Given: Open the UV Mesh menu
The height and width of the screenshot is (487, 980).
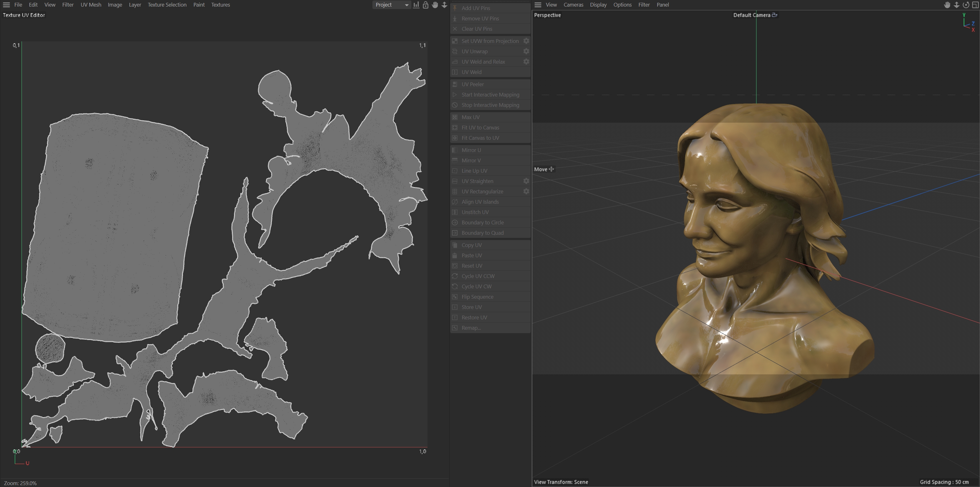Looking at the screenshot, I should [x=91, y=5].
